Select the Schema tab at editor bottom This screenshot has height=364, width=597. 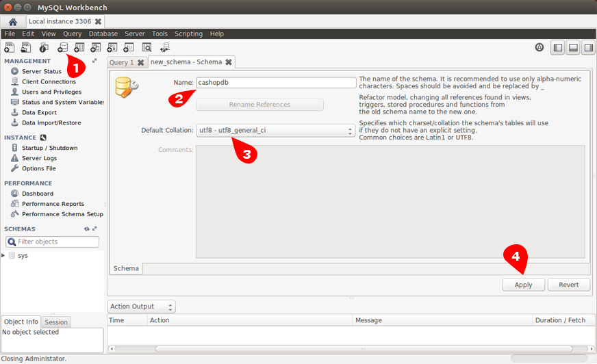pos(126,268)
